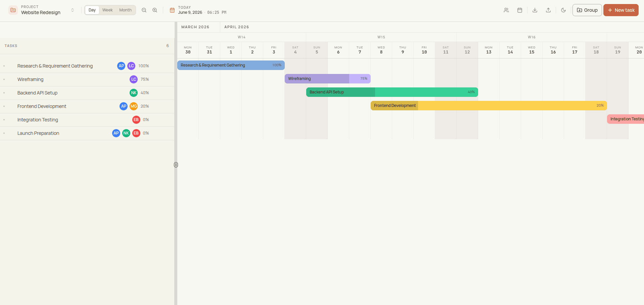Select Wireframing task row
This screenshot has width=644, height=305.
tap(87, 79)
